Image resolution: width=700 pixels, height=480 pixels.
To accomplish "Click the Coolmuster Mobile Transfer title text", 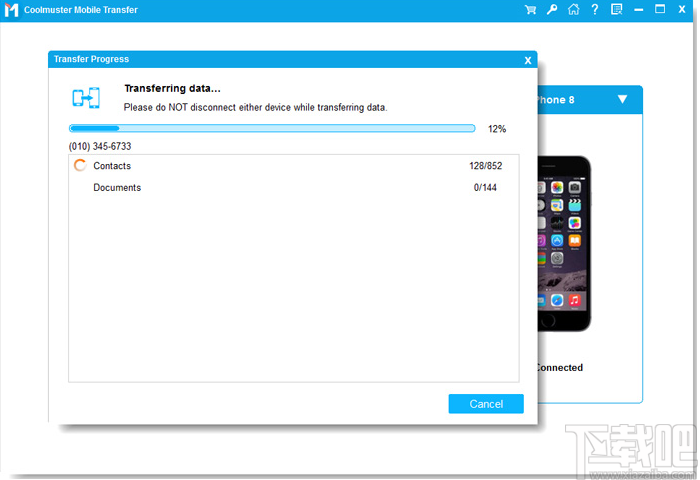I will pyautogui.click(x=81, y=10).
